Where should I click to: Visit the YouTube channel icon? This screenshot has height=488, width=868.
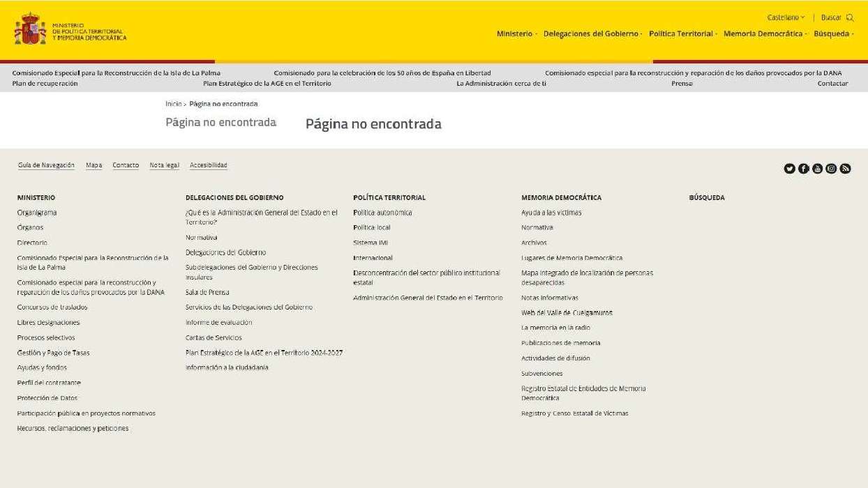(x=817, y=169)
